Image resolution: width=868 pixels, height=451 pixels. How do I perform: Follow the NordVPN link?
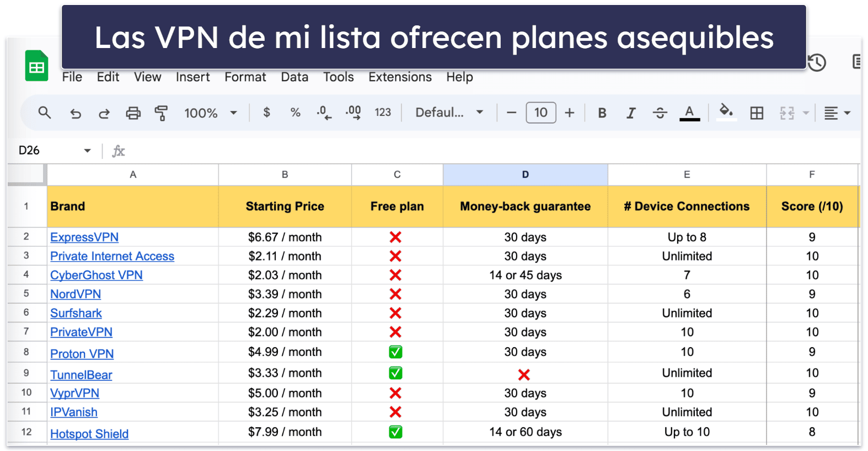point(76,294)
